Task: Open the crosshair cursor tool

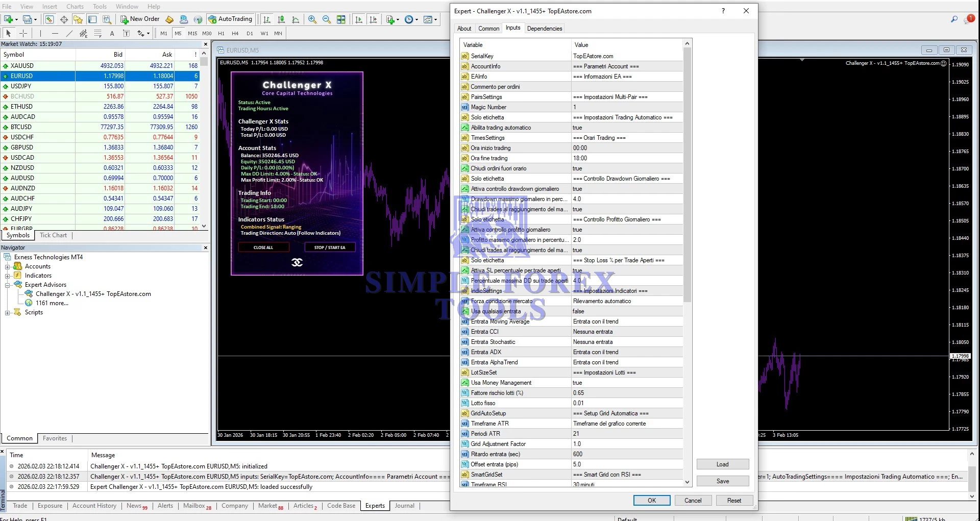Action: 23,33
